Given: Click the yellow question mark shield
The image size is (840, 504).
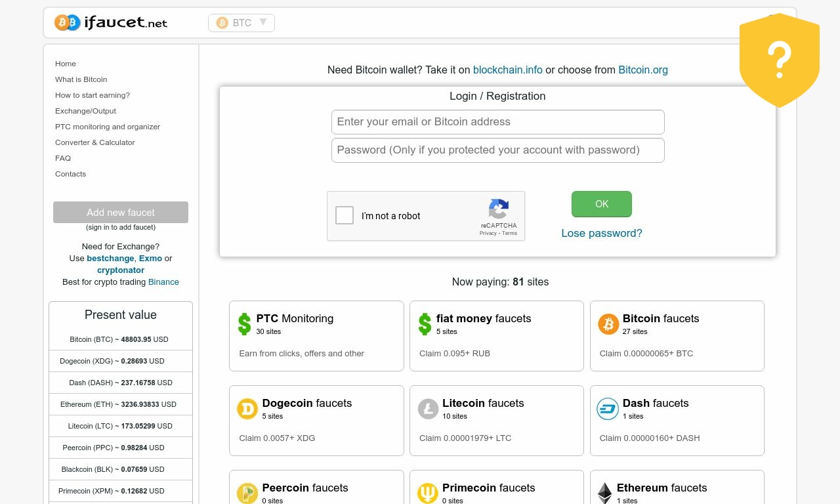Looking at the screenshot, I should pos(780,60).
